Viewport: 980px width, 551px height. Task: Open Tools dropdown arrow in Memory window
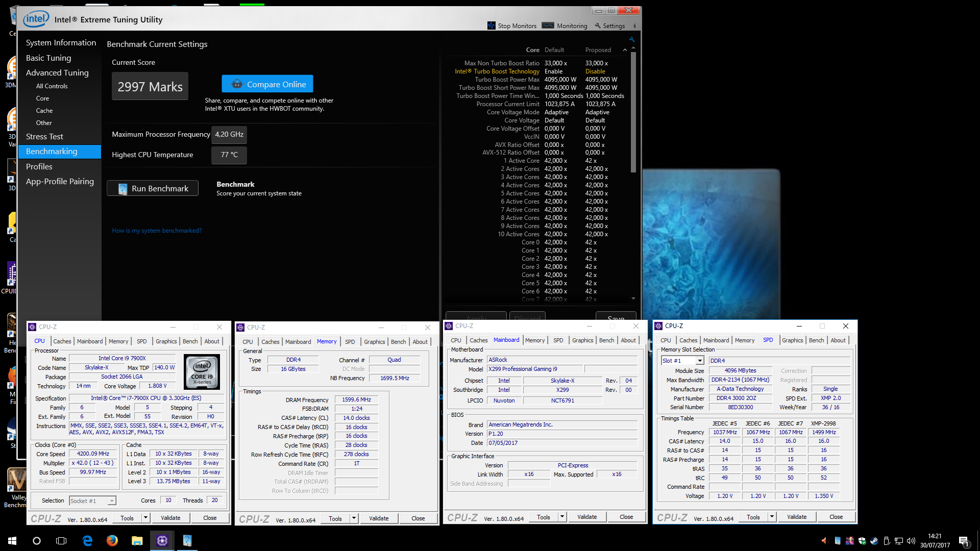click(x=354, y=518)
